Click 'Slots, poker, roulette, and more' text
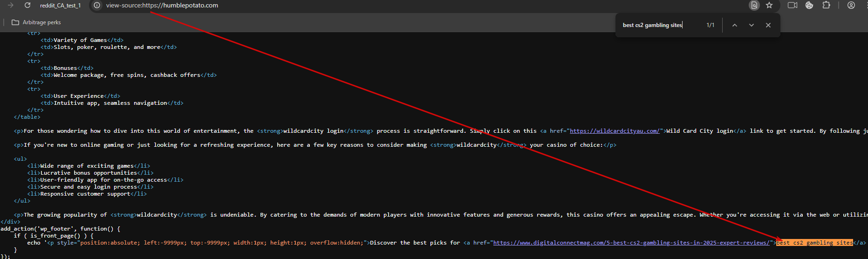 (x=107, y=47)
